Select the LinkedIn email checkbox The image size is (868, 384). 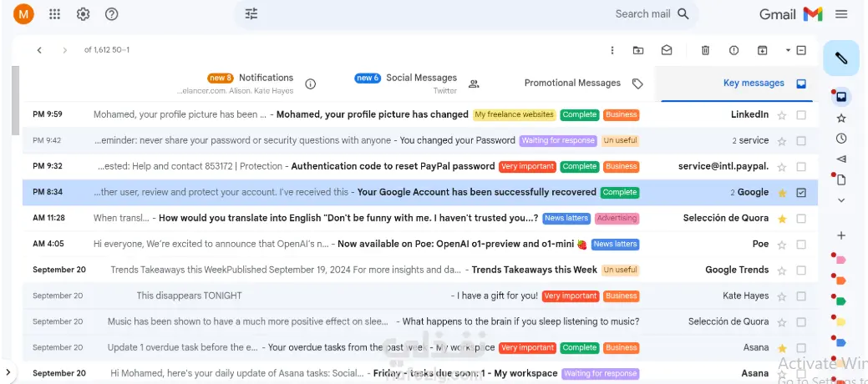coord(801,115)
